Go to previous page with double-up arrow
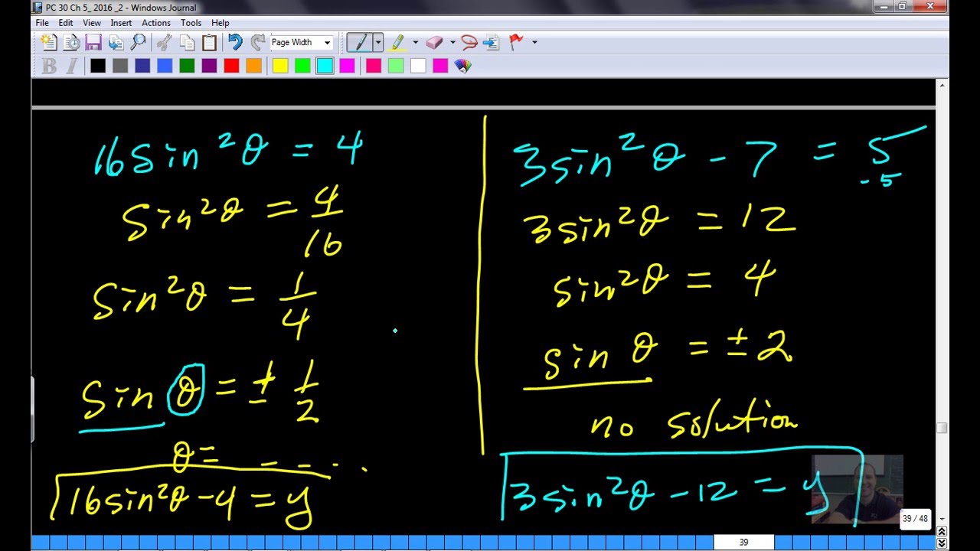 click(942, 531)
